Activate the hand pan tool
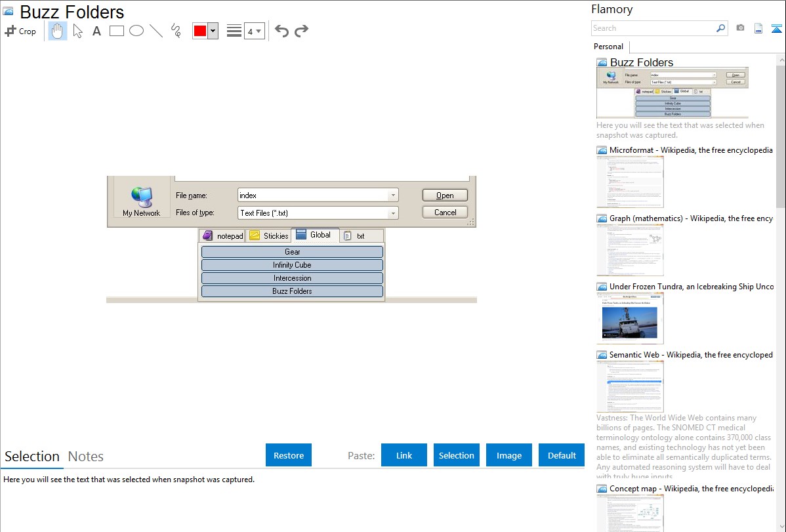This screenshot has width=786, height=532. (x=57, y=31)
